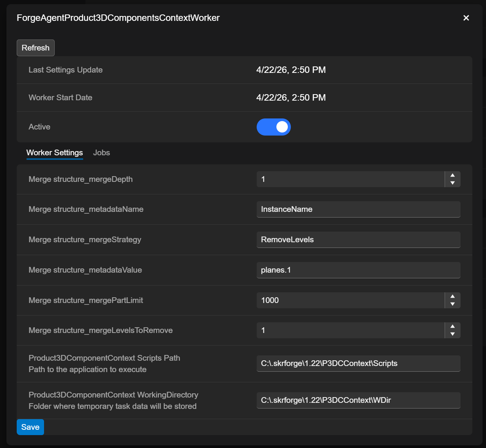Click inside the mergeDepth number field
This screenshot has height=448, width=486.
click(x=350, y=179)
